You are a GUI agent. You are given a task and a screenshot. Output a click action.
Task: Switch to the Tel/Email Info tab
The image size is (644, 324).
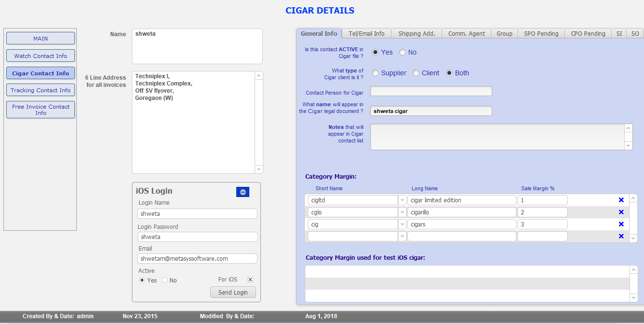366,33
